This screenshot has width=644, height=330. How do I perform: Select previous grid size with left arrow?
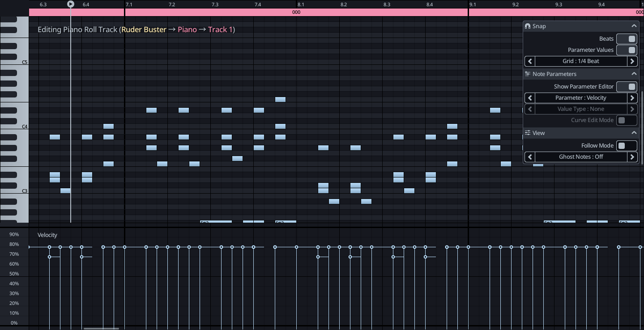tap(530, 61)
